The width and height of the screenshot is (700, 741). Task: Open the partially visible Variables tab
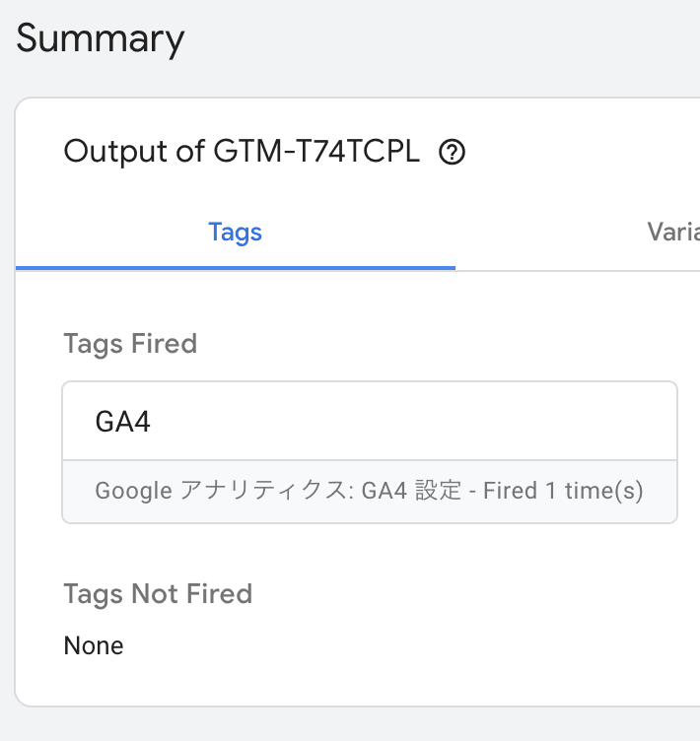tap(673, 233)
